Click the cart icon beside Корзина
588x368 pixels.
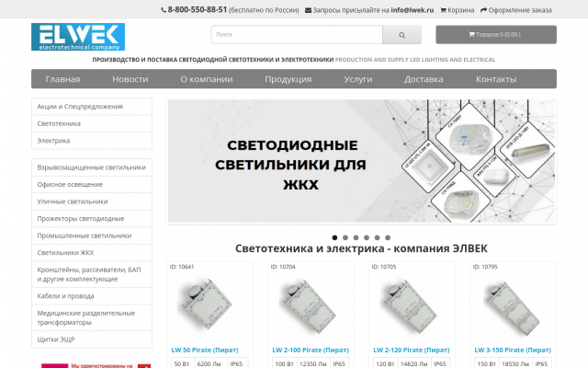pos(443,10)
